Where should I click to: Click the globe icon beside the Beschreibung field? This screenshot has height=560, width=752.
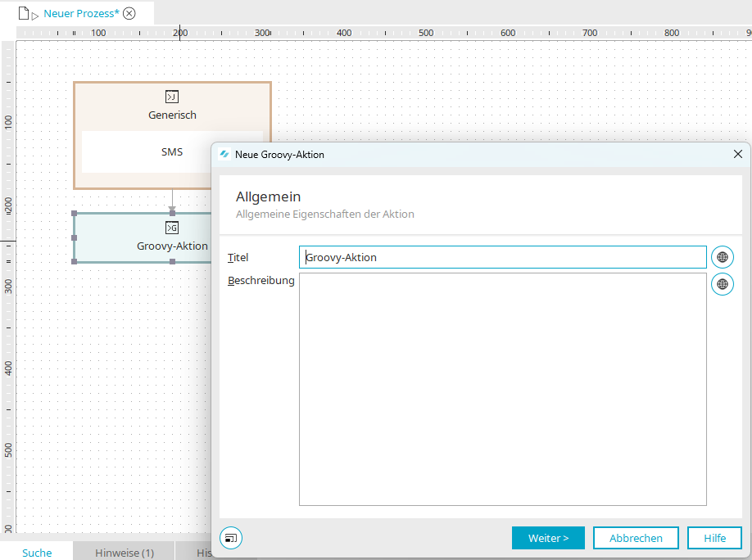tap(723, 284)
